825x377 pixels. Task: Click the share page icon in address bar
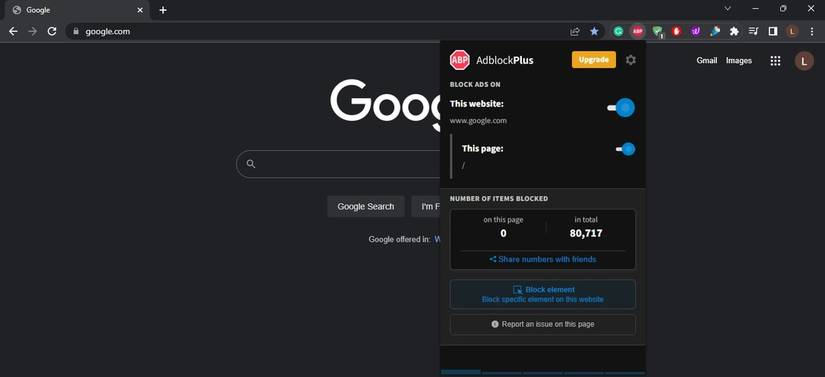575,32
